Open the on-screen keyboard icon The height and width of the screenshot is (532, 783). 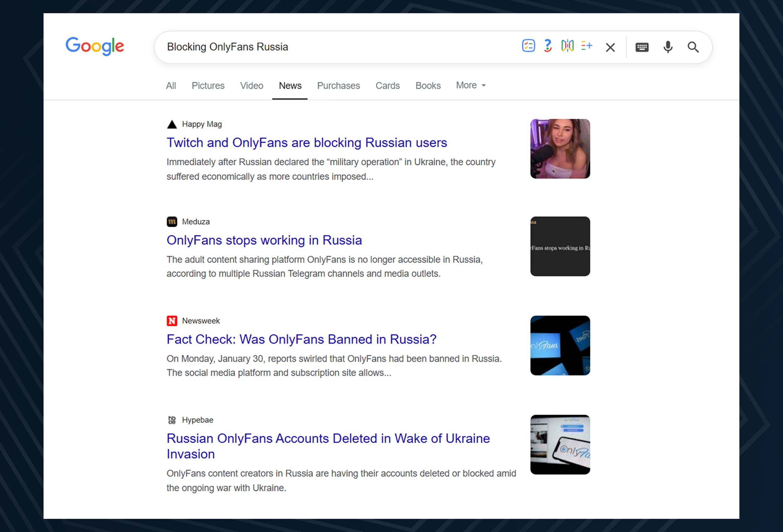642,47
